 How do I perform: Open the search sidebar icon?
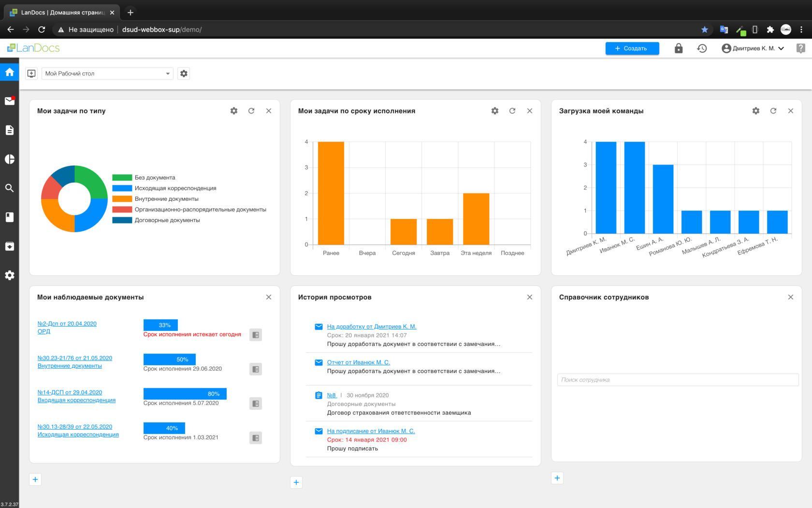click(10, 188)
